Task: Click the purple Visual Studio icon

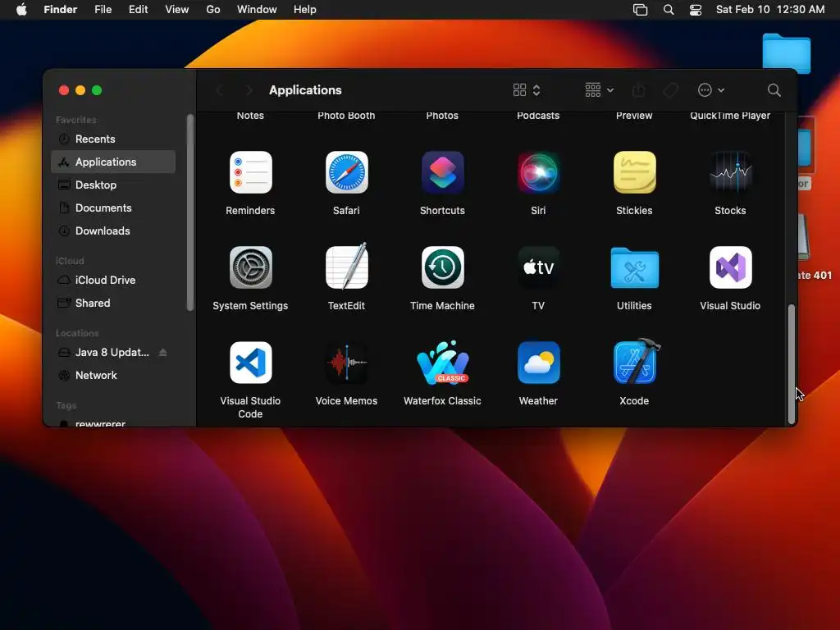Action: pos(730,267)
